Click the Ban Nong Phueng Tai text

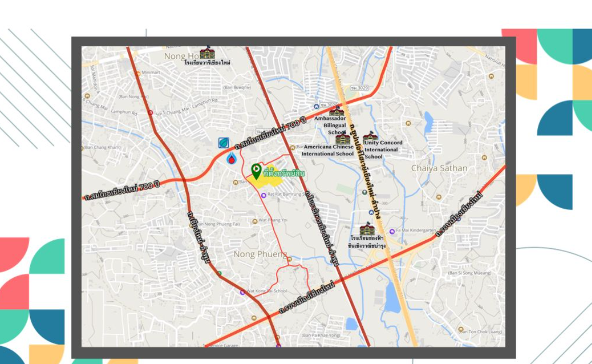coord(217,224)
